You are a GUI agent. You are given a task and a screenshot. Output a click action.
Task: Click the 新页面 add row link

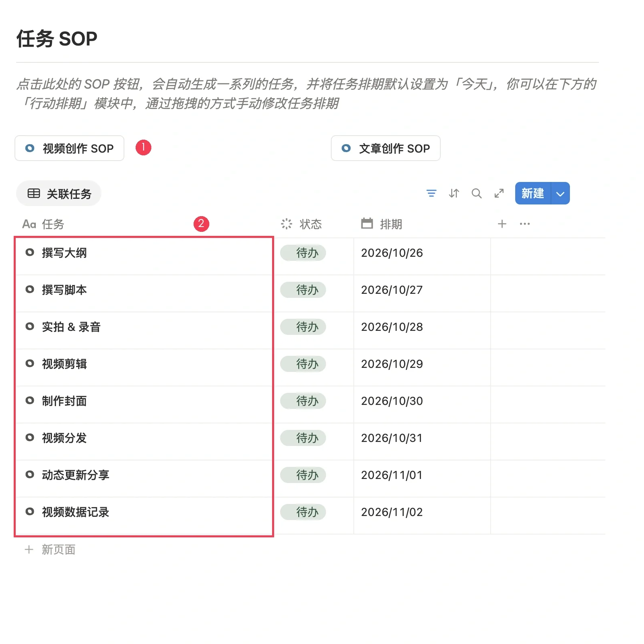[50, 549]
